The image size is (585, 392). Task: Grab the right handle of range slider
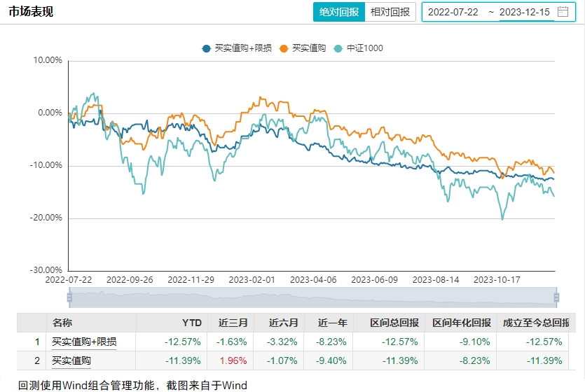click(x=556, y=297)
